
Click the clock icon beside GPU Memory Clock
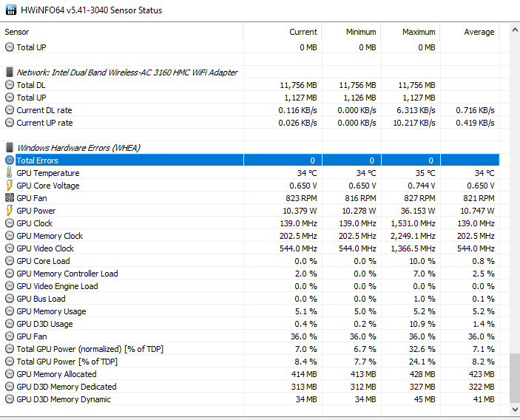click(x=10, y=236)
